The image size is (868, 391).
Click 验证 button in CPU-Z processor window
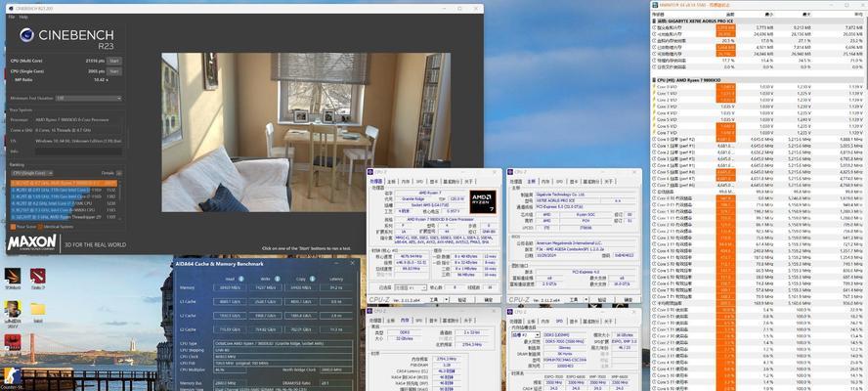coord(462,300)
